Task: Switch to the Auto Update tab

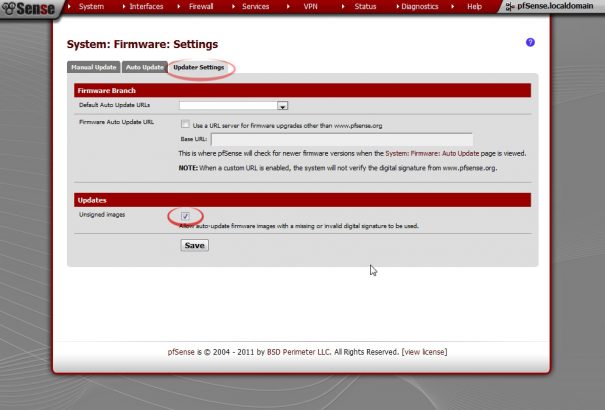Action: tap(145, 67)
